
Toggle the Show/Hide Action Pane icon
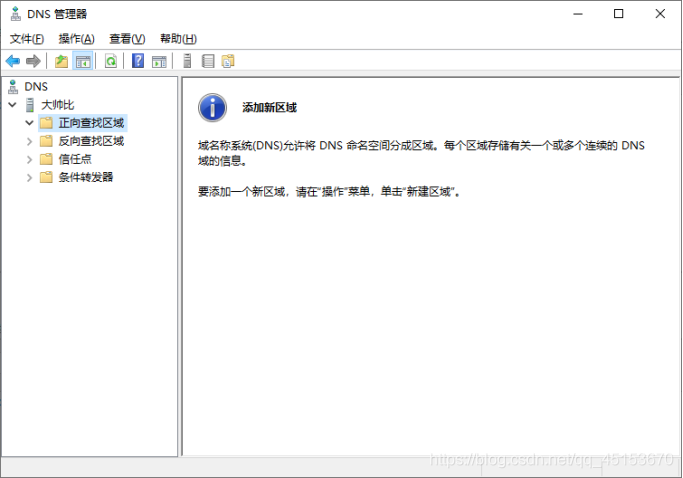(159, 61)
